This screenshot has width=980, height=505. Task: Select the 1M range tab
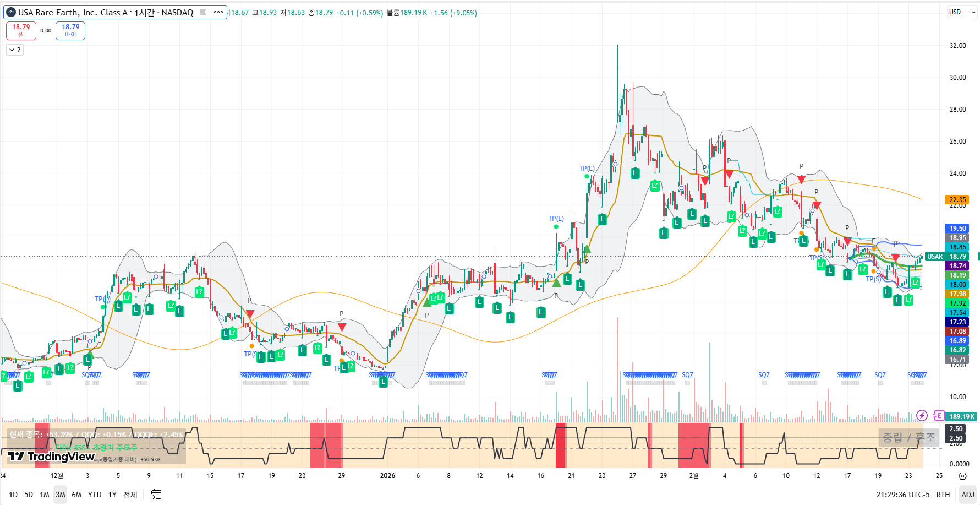[x=45, y=495]
